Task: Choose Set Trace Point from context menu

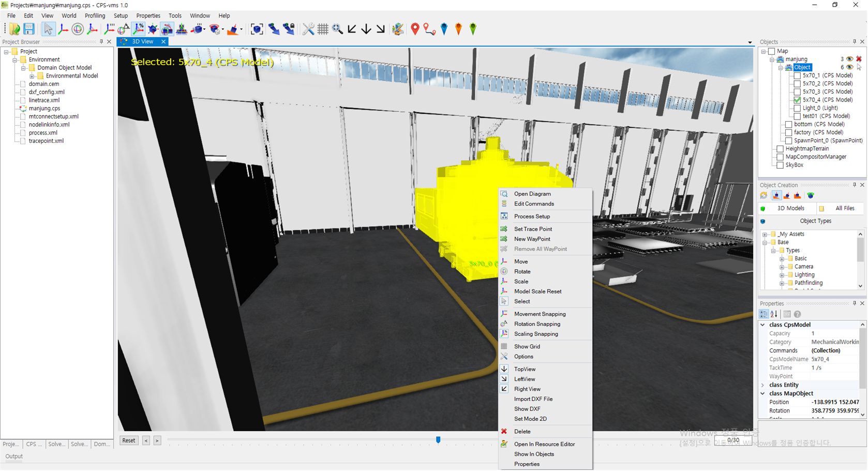Action: (x=533, y=229)
